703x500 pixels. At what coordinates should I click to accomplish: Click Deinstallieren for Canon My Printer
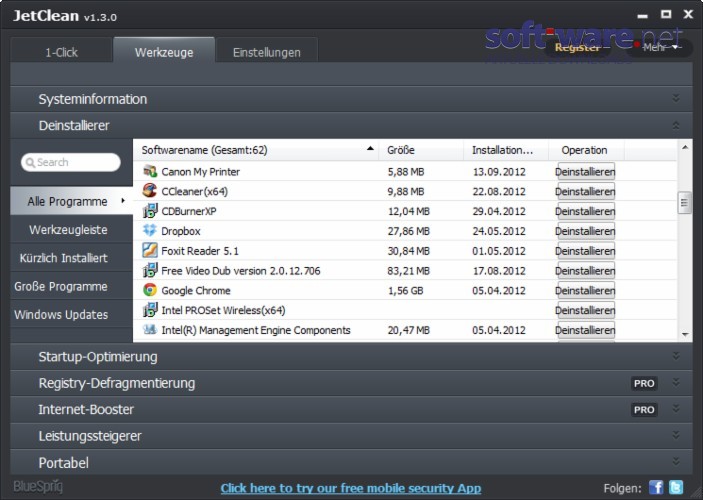coord(586,172)
